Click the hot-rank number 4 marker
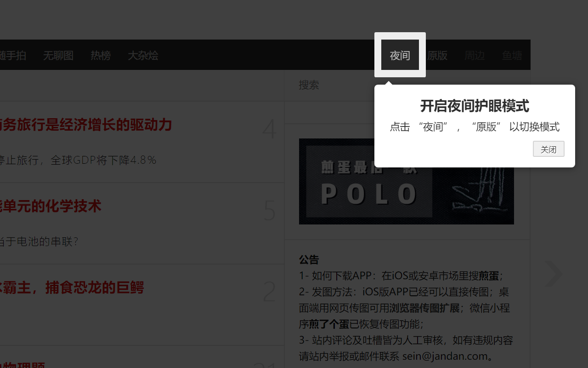The image size is (588, 368). pyautogui.click(x=269, y=129)
